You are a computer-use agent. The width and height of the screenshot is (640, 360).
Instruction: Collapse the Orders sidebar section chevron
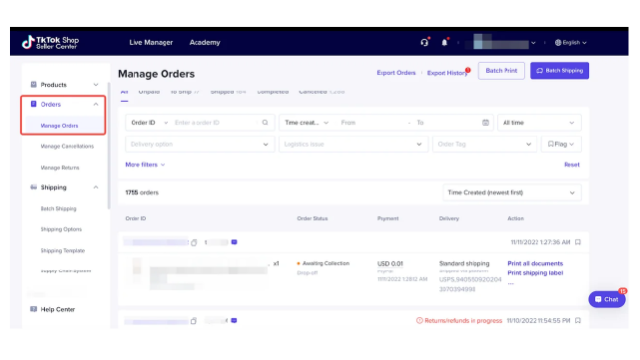tap(96, 104)
